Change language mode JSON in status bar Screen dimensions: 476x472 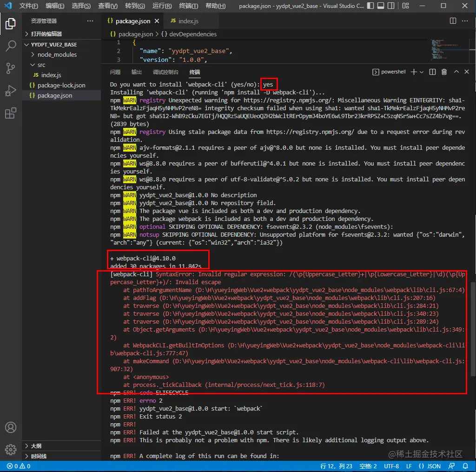click(x=430, y=466)
